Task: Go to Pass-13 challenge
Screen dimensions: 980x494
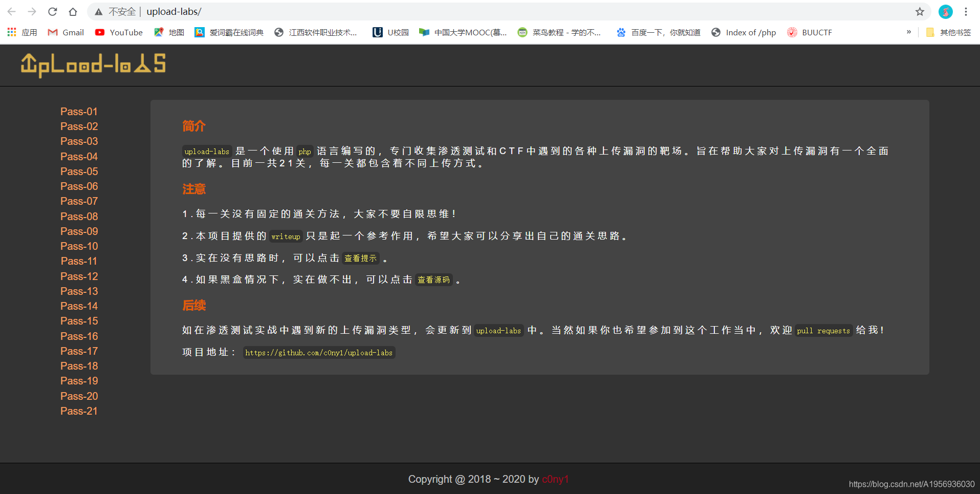Action: [79, 291]
